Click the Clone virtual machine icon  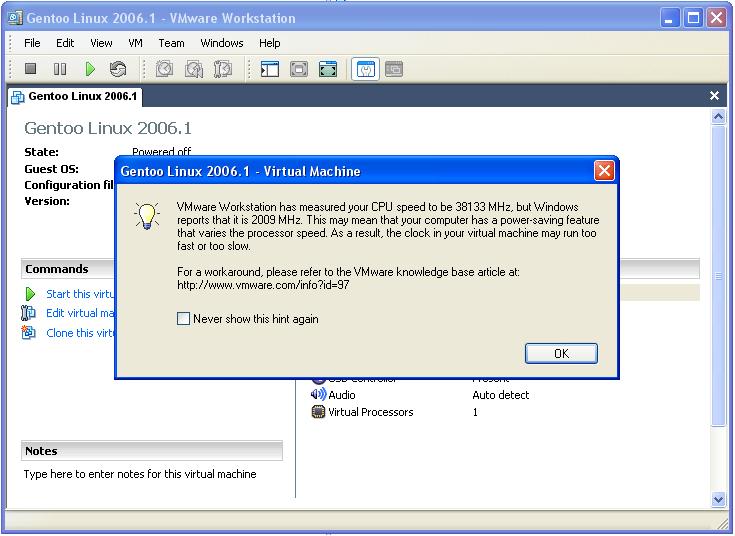[28, 332]
